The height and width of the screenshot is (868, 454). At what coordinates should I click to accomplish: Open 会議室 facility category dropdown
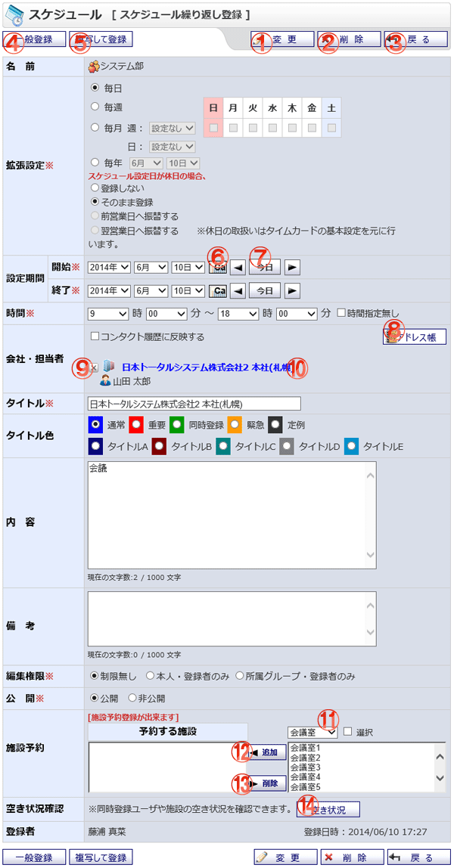313,732
